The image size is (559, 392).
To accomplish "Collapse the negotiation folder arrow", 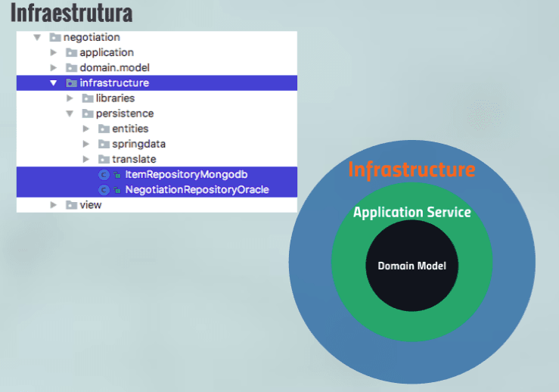I will (37, 37).
